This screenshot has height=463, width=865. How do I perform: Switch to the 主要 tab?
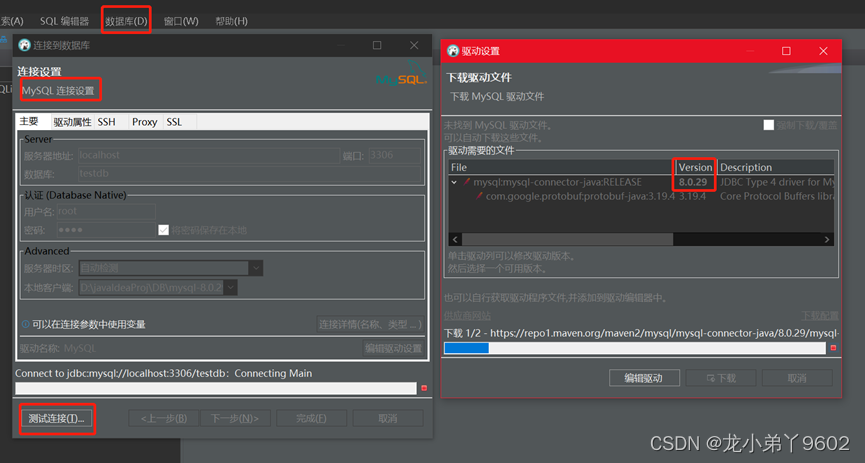[x=29, y=121]
